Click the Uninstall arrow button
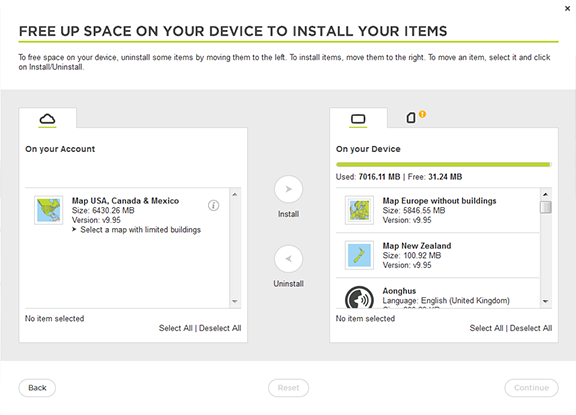The height and width of the screenshot is (415, 576). (x=288, y=259)
